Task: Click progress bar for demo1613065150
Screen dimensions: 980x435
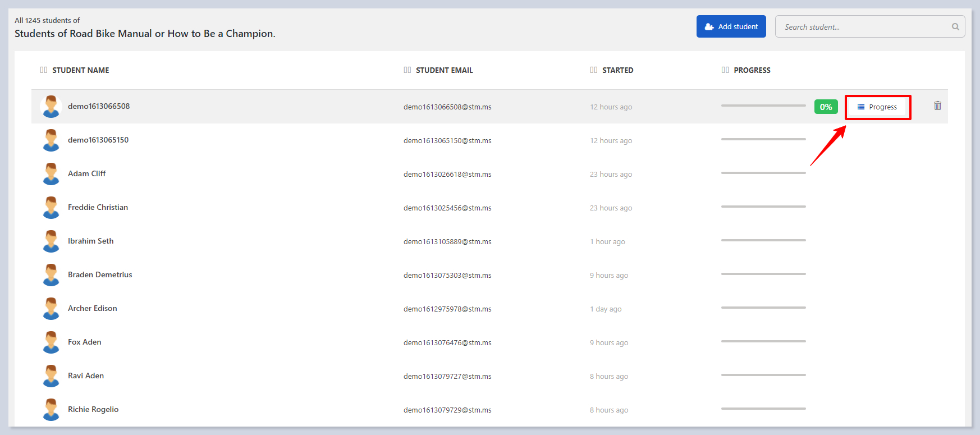Action: (x=763, y=139)
